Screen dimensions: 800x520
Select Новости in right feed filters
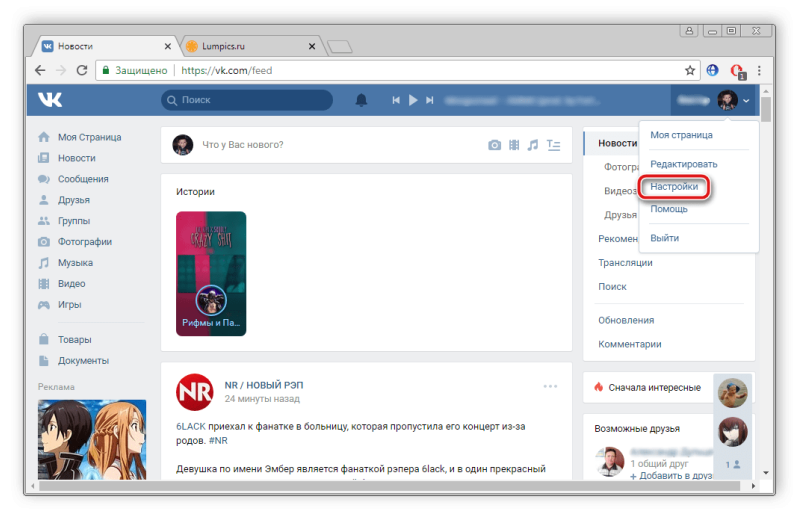pos(617,143)
